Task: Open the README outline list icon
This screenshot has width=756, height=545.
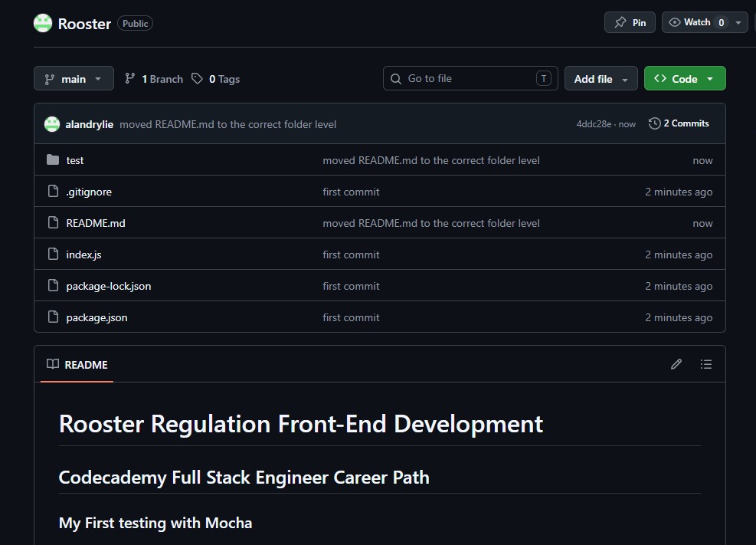Action: coord(706,364)
